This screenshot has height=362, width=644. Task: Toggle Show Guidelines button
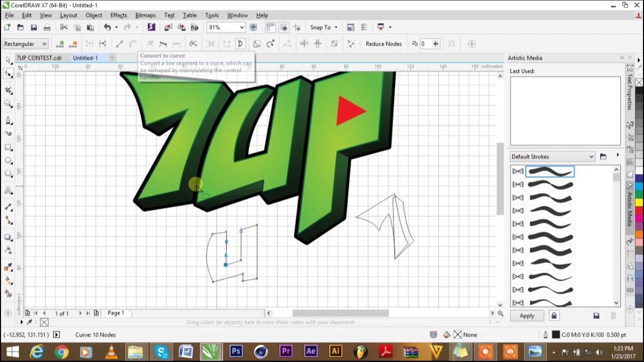click(297, 27)
